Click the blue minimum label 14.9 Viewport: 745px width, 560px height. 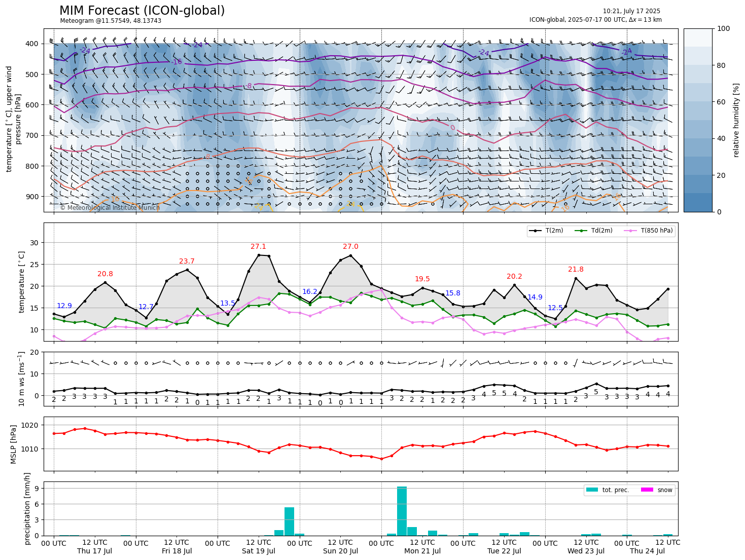[535, 297]
